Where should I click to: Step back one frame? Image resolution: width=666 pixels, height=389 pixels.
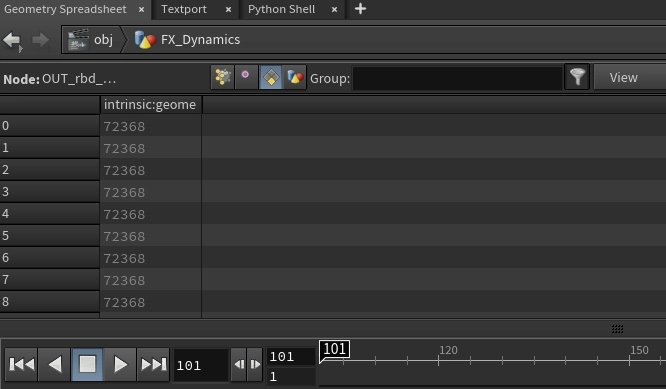pos(239,364)
